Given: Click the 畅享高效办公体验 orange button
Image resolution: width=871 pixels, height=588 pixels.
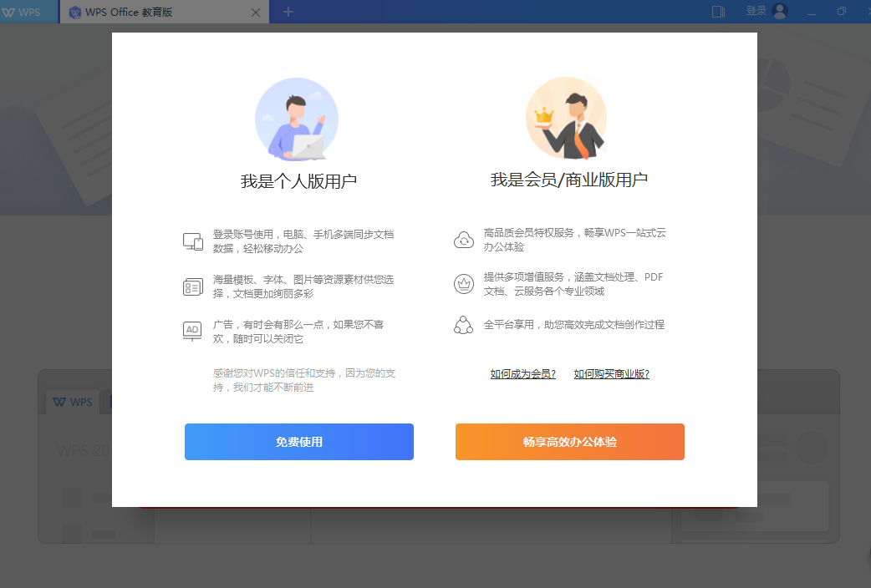Looking at the screenshot, I should click(570, 441).
